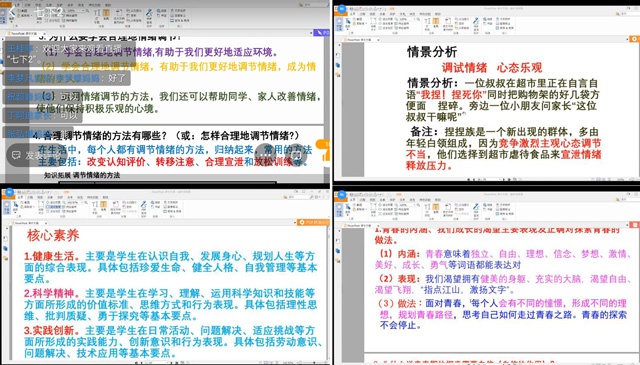Enable the fit-page option above fit-width in 核心素养 window
The height and width of the screenshot is (365, 640).
tap(53, 203)
